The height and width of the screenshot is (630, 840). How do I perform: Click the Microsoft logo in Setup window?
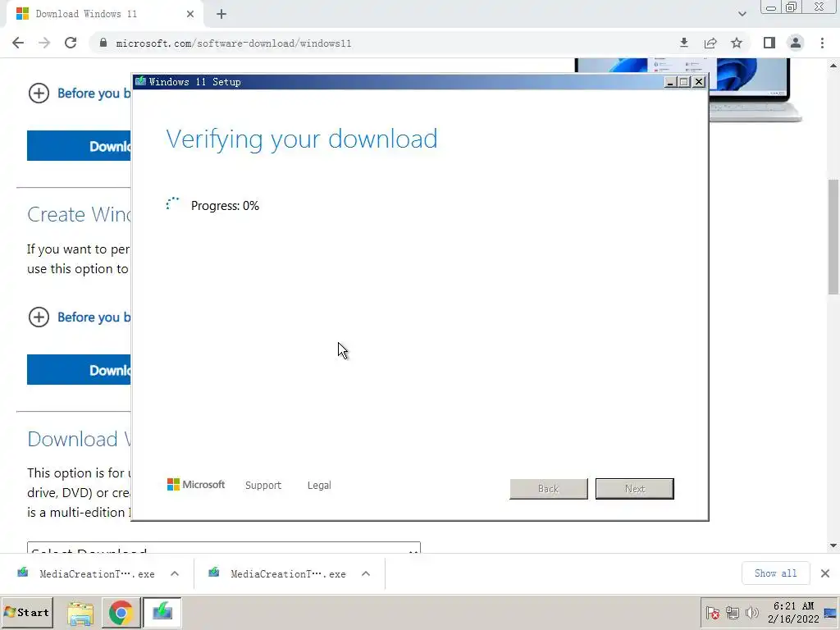(196, 484)
